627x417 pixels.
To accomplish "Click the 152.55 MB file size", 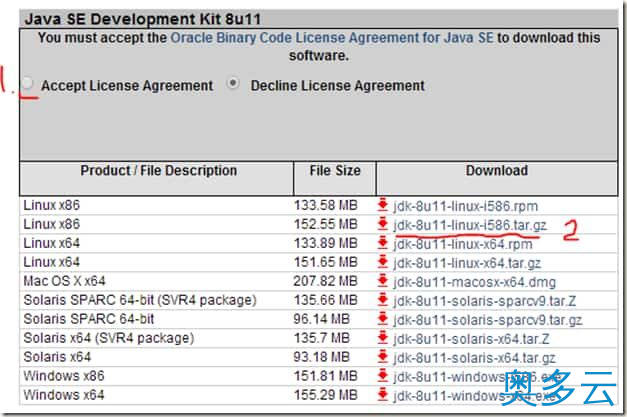I will tap(325, 224).
